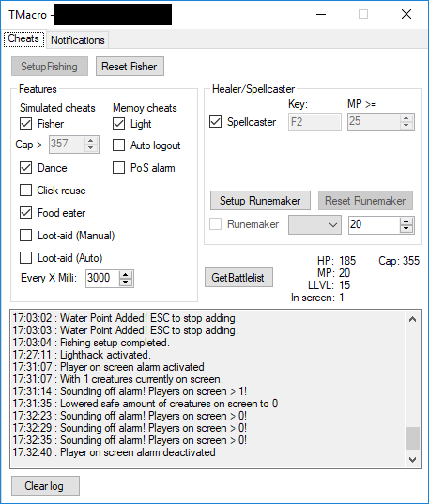The width and height of the screenshot is (429, 504).
Task: Select the Cheats tab
Action: click(x=23, y=38)
